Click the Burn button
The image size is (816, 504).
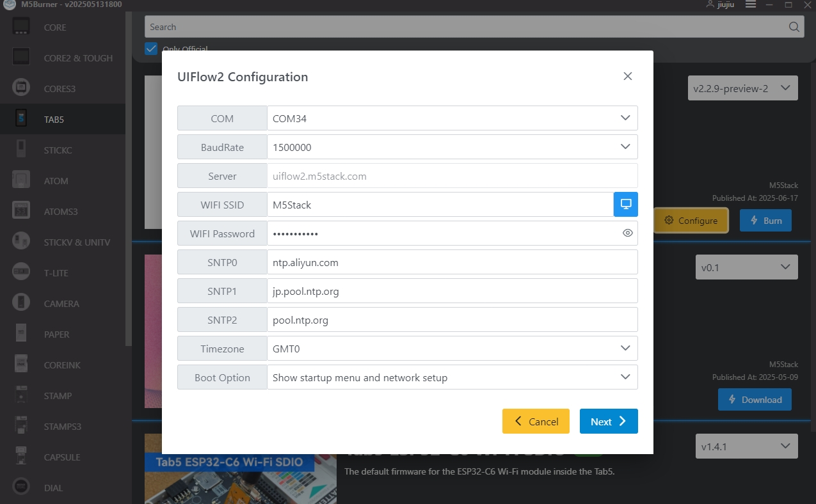pos(765,220)
